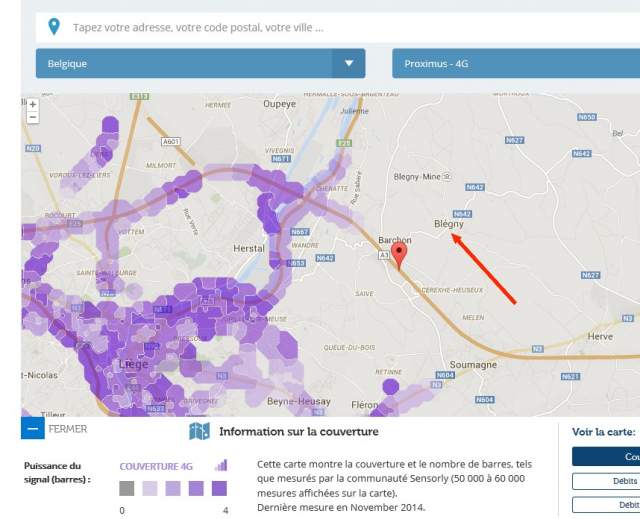Expand country list using the white arrow
The width and height of the screenshot is (640, 519).
click(348, 63)
